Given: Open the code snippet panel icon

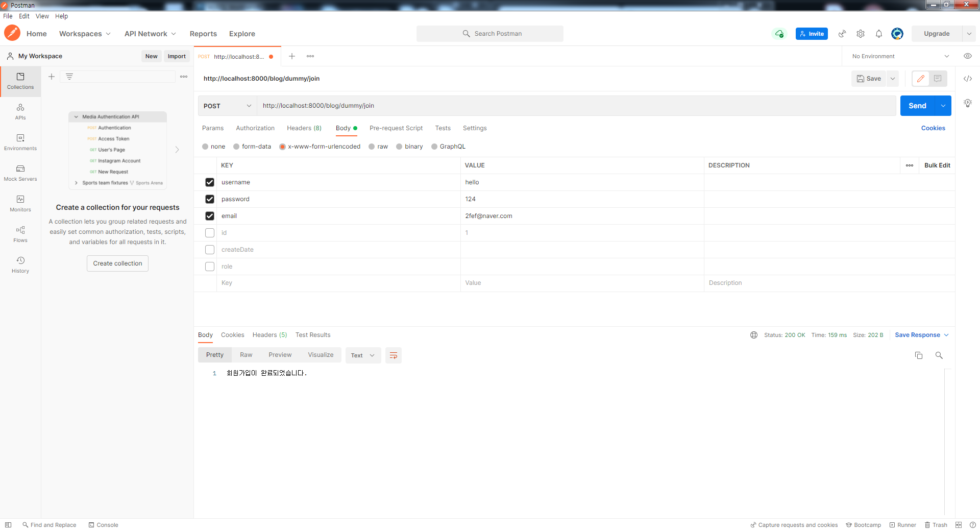Looking at the screenshot, I should click(x=968, y=79).
